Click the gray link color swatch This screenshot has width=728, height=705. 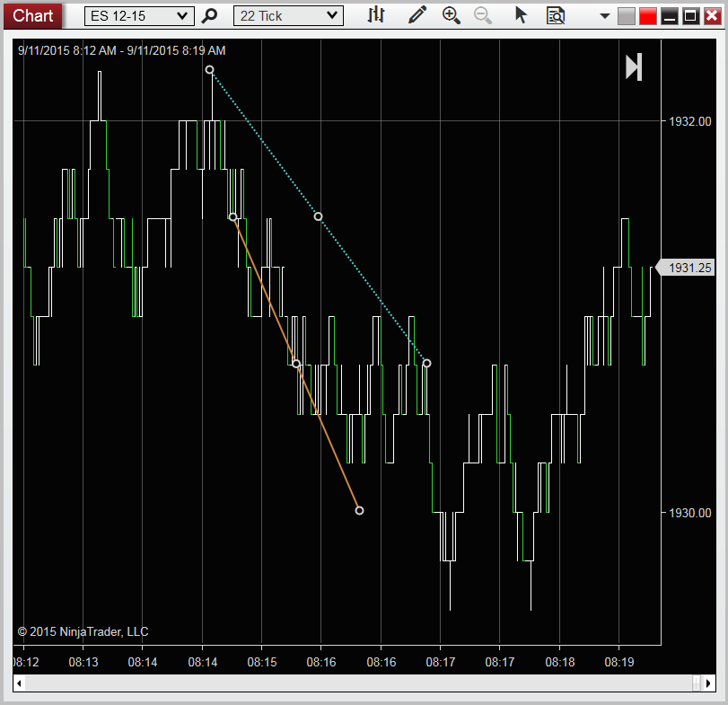tap(627, 17)
